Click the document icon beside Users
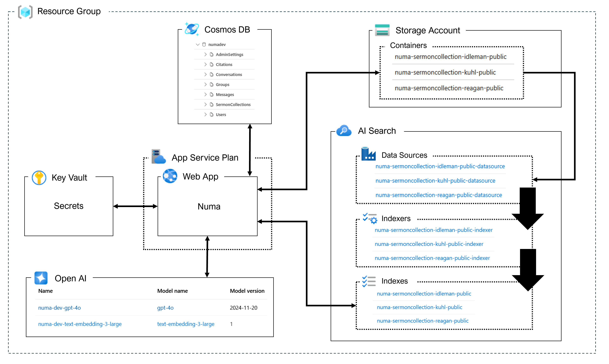 coord(212,115)
